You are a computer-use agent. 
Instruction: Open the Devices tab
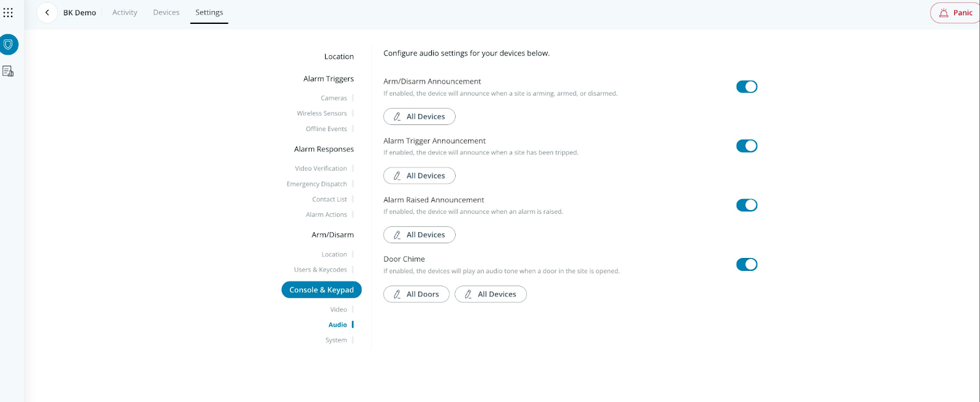point(166,12)
